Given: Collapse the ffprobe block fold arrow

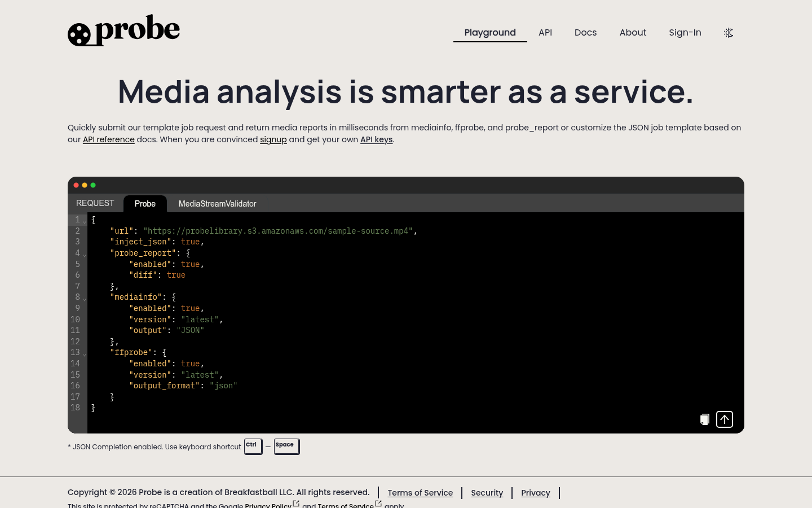Looking at the screenshot, I should (85, 354).
